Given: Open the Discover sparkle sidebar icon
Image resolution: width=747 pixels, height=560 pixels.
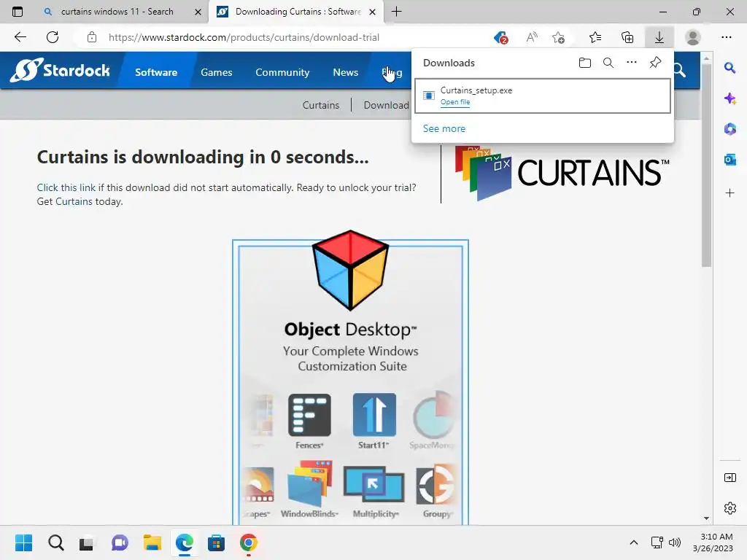Looking at the screenshot, I should tap(729, 98).
